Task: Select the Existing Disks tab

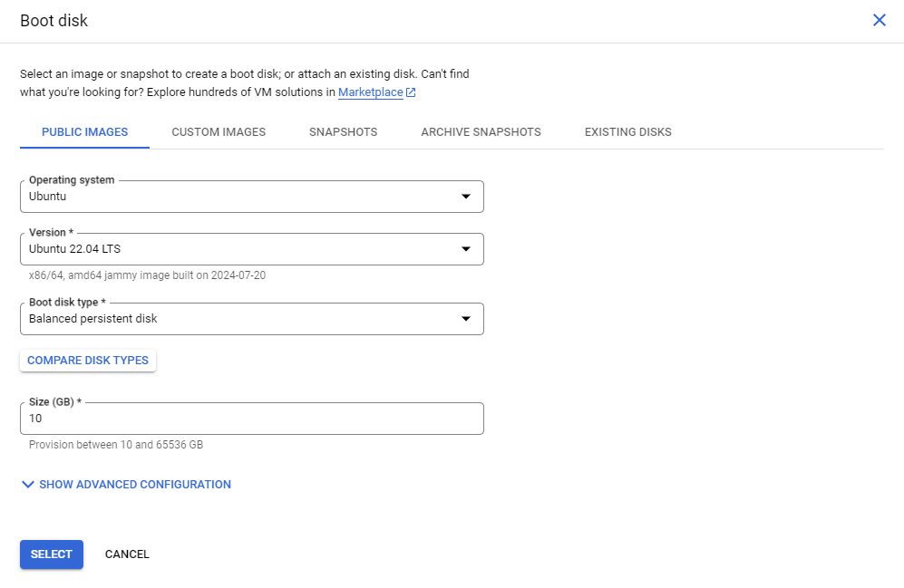Action: (627, 132)
